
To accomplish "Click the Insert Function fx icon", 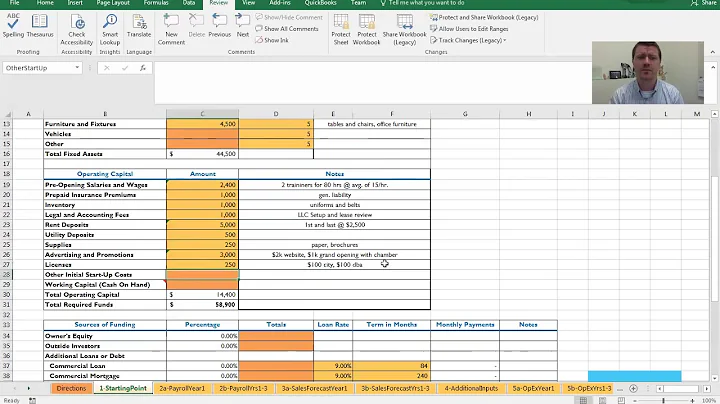I will [143, 68].
